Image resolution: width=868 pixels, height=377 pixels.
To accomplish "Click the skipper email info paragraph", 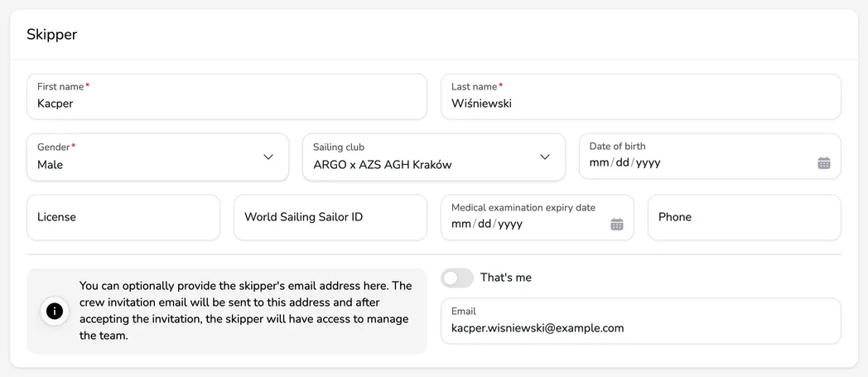I will [x=245, y=311].
